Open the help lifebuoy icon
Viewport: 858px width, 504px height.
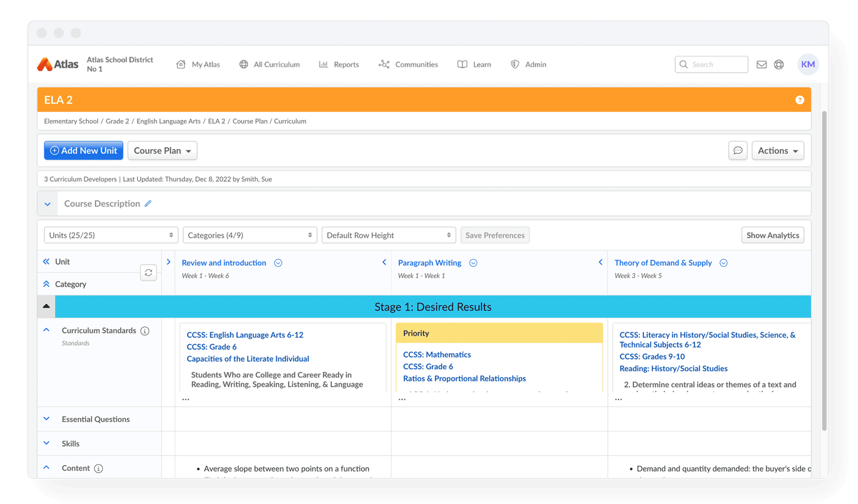[x=778, y=64]
